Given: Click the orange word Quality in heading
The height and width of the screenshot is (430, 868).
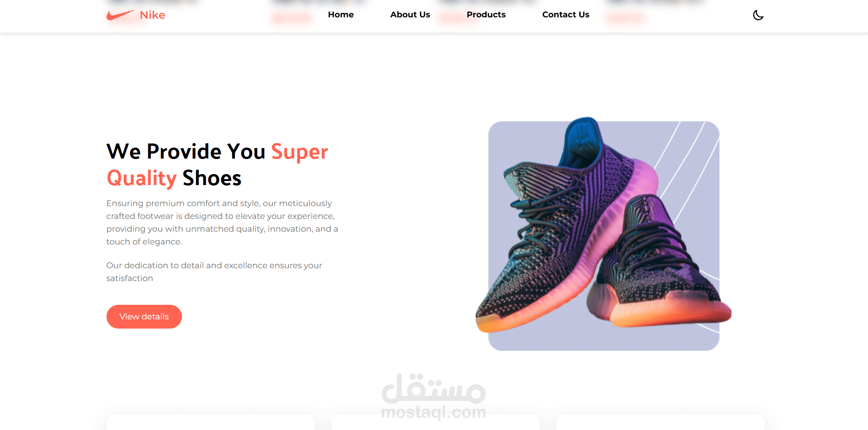Looking at the screenshot, I should [x=142, y=178].
